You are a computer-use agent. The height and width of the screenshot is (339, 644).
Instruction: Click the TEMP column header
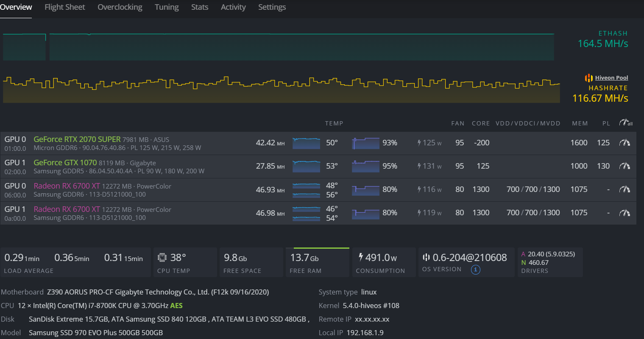click(334, 123)
